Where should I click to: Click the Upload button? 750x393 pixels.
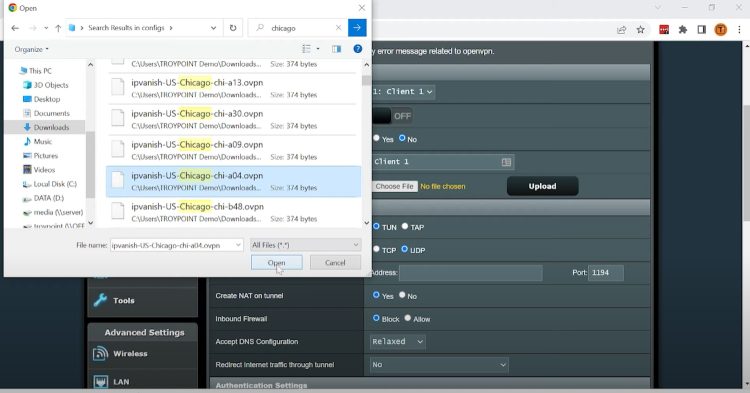pyautogui.click(x=542, y=186)
